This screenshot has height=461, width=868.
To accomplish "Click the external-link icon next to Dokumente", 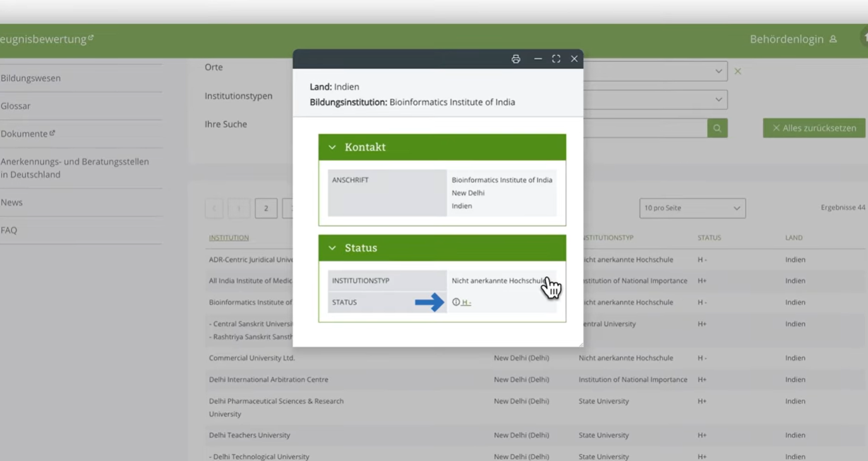I will click(52, 133).
